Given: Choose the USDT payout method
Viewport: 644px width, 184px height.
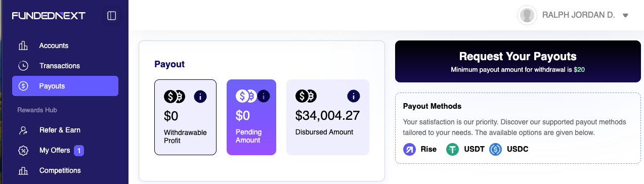Looking at the screenshot, I should click(x=464, y=149).
